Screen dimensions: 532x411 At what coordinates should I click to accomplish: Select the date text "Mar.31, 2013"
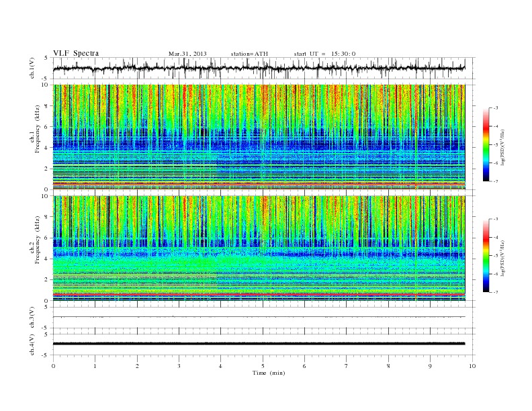[187, 54]
